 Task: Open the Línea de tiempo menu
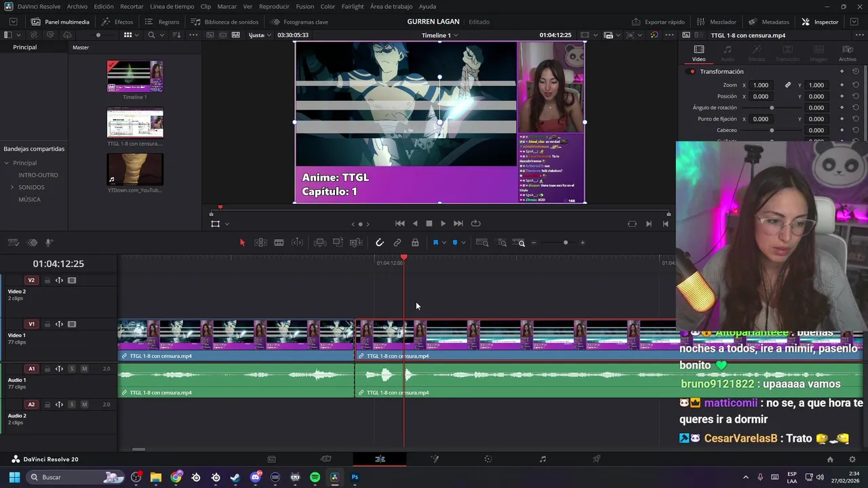click(172, 6)
